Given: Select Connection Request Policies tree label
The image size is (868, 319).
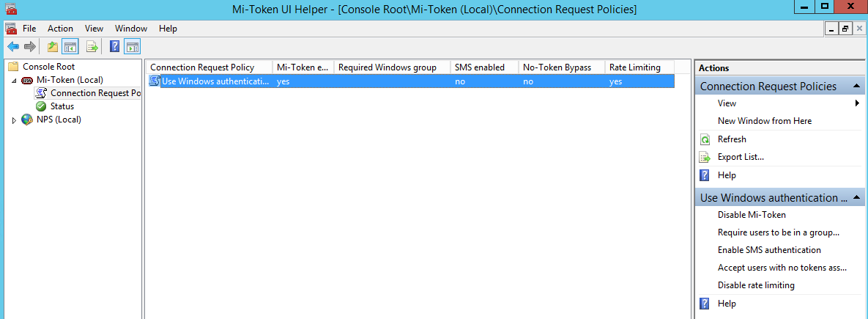Looking at the screenshot, I should tap(95, 93).
